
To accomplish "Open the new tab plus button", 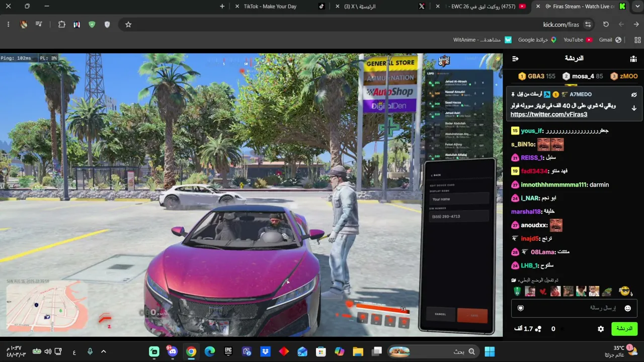I will click(222, 7).
